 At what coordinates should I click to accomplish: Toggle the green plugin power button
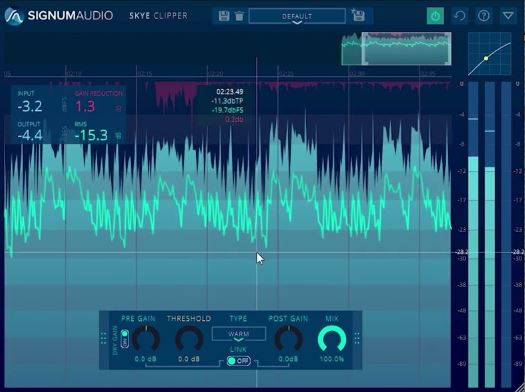(435, 16)
